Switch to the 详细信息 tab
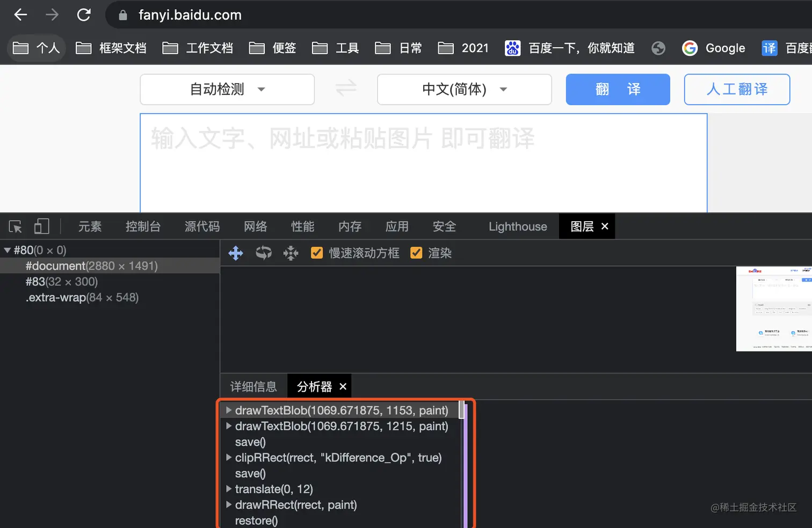 click(x=253, y=386)
